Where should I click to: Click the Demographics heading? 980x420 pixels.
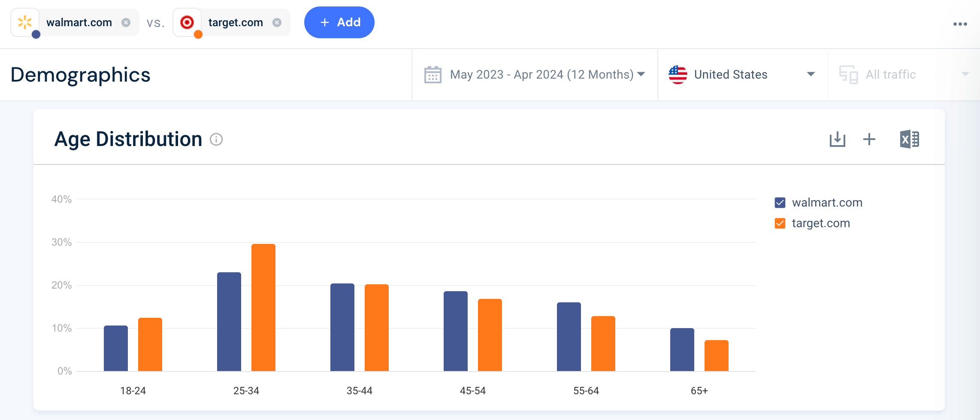tap(81, 74)
